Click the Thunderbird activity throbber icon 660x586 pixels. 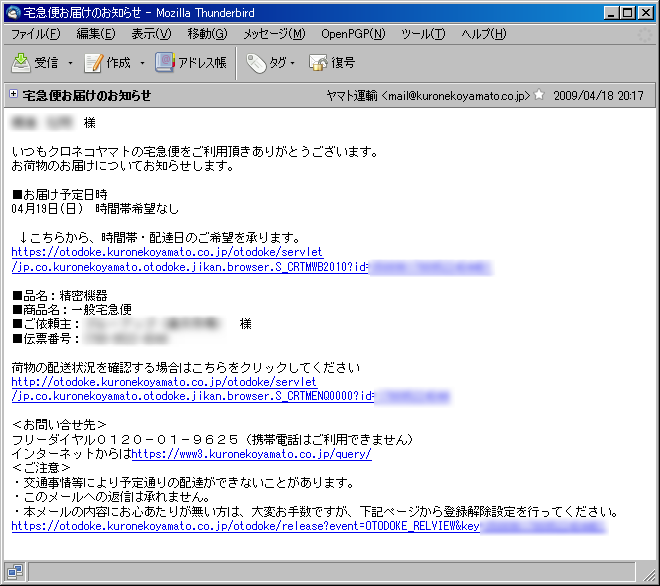pos(645,34)
